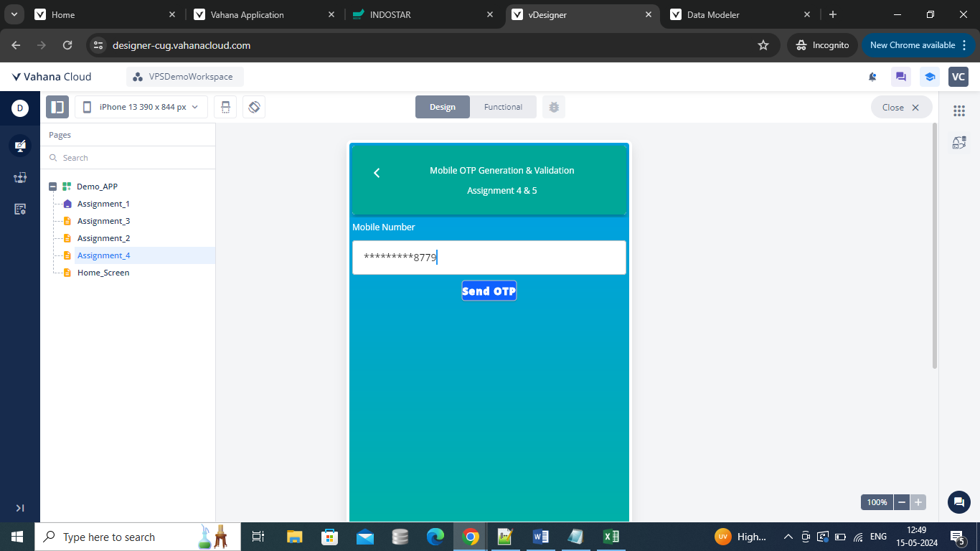Click zoom out minus button
This screenshot has width=980, height=551.
pos(902,502)
